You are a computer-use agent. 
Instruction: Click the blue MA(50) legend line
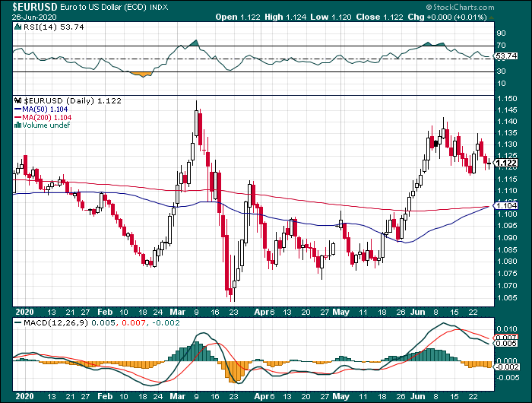18,109
